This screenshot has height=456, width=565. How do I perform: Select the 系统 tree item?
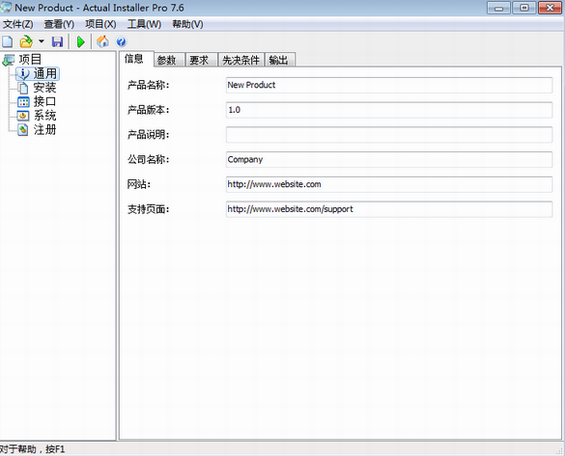point(45,116)
